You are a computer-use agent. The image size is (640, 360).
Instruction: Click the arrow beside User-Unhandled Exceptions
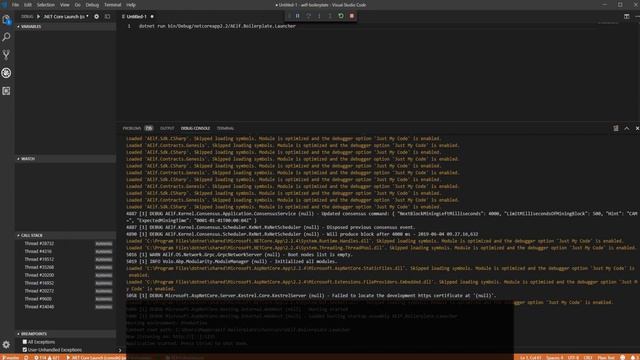(x=120, y=350)
